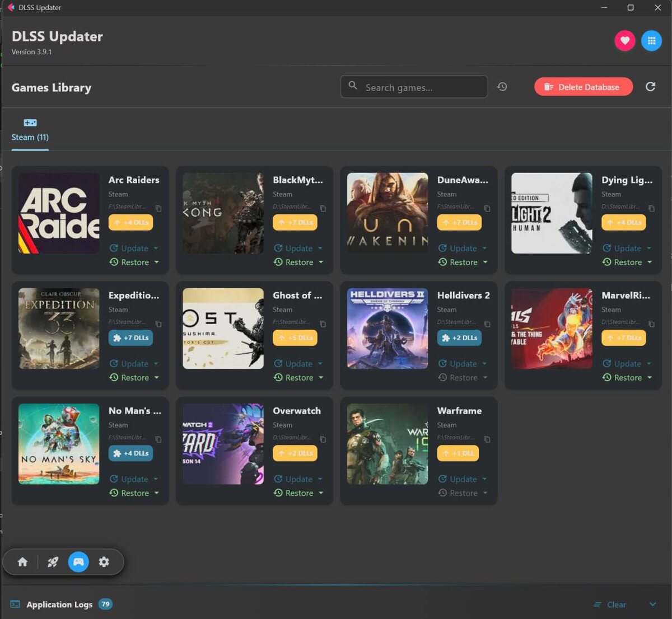Delete the database
Screen dimensions: 672x619
[584, 87]
